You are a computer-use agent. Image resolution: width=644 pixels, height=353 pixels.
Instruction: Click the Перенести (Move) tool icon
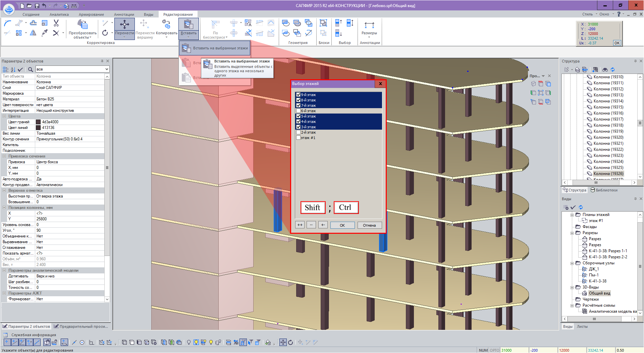124,25
